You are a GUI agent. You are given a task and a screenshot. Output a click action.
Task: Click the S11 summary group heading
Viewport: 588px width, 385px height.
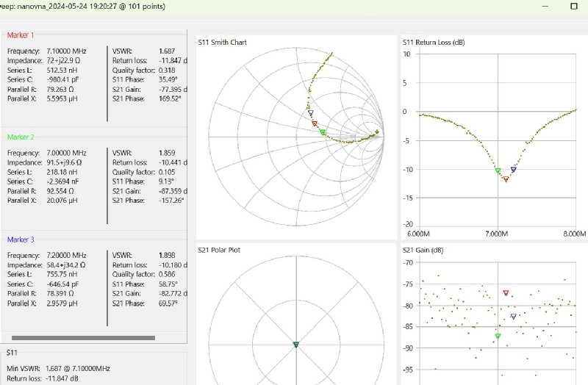coord(12,353)
